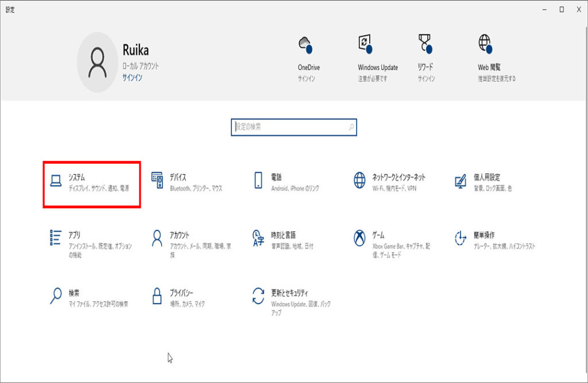Open 更新とセキュリティ (Update & Security) icon

(x=258, y=296)
